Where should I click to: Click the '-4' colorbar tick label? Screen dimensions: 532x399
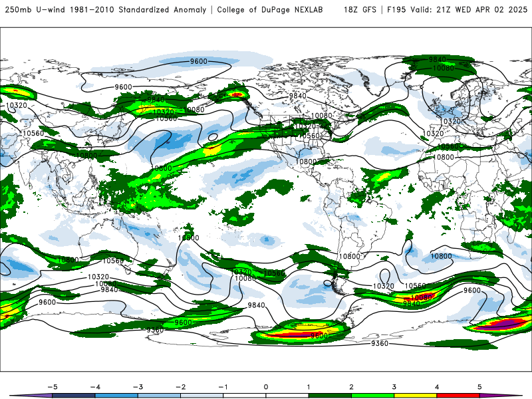[x=95, y=387]
